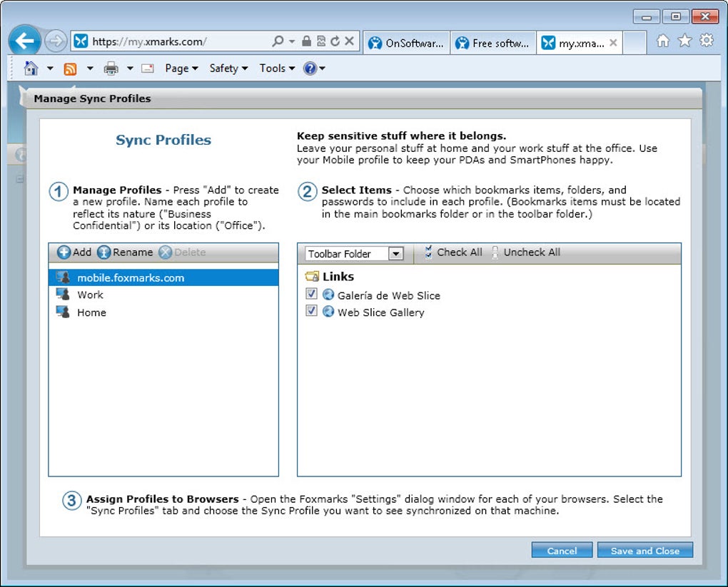
Task: Open the Safety menu
Action: [228, 68]
